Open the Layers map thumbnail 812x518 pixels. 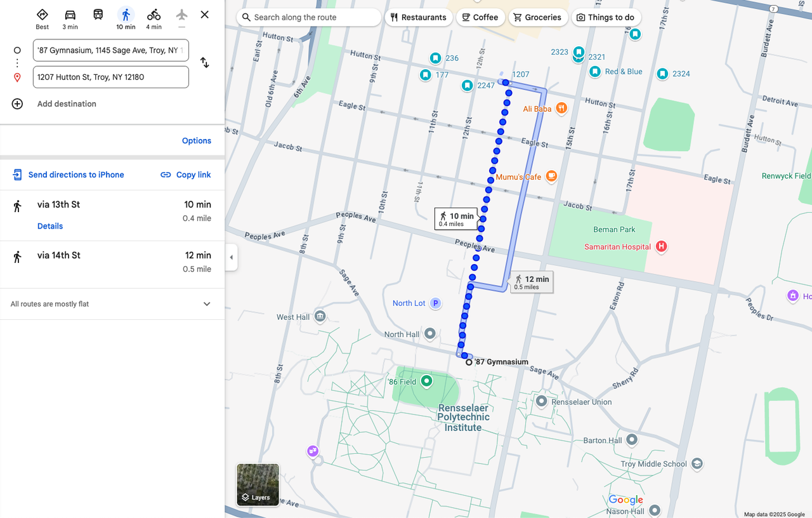point(258,485)
